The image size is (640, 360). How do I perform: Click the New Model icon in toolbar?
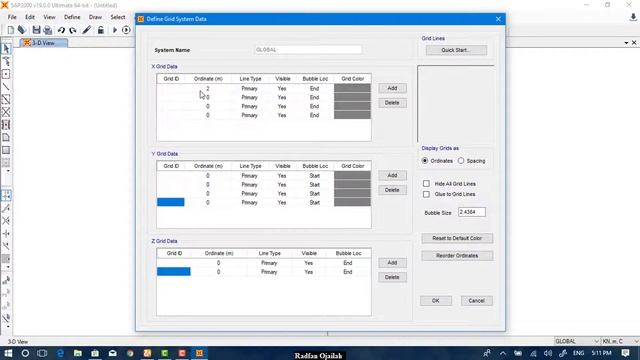[x=11, y=30]
